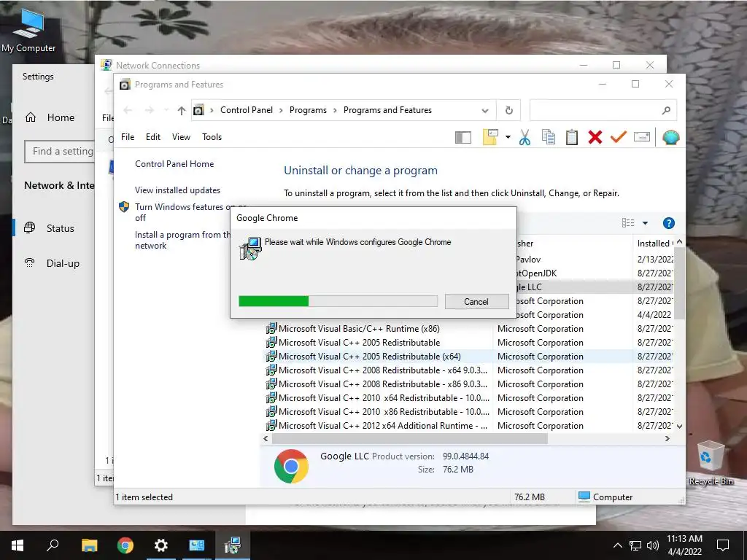This screenshot has height=560, width=747.
Task: Select Microsoft Visual Basic/C++ Runtime (x86)
Action: 359,329
